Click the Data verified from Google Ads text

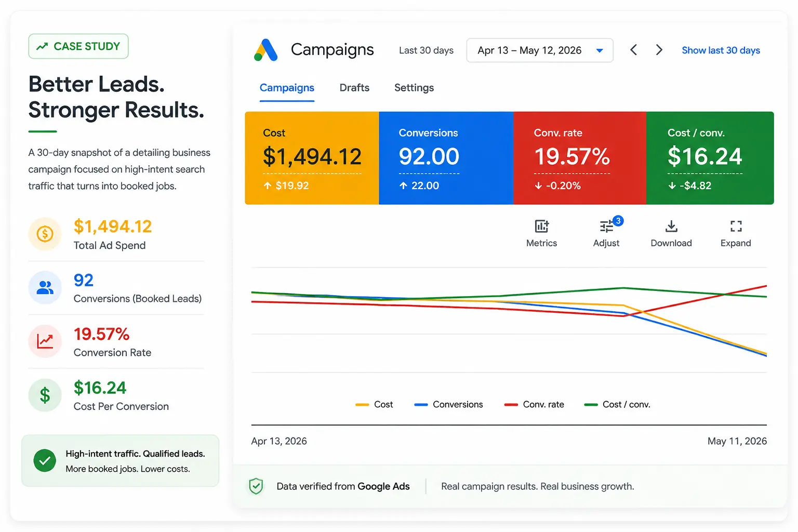[343, 486]
